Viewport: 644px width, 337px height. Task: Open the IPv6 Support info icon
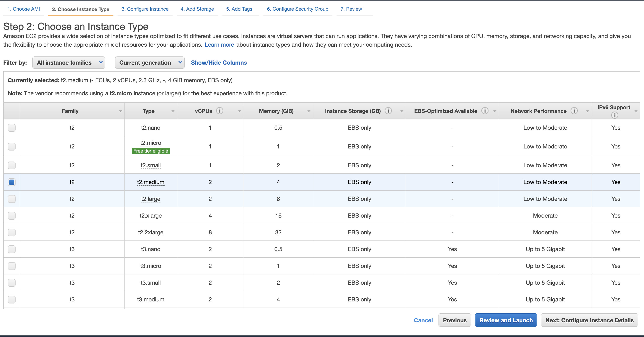tap(615, 115)
